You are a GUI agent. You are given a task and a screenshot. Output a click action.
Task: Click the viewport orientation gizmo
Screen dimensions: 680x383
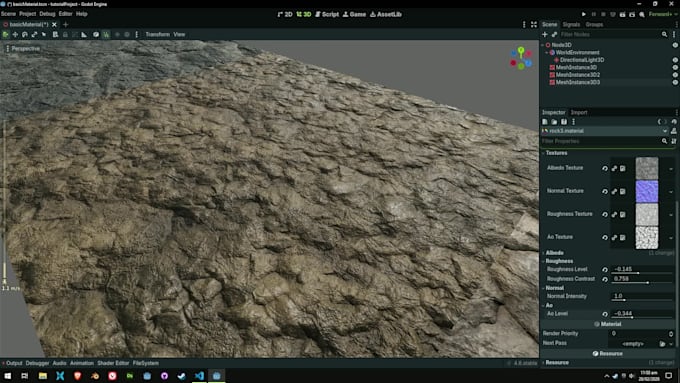[521, 59]
